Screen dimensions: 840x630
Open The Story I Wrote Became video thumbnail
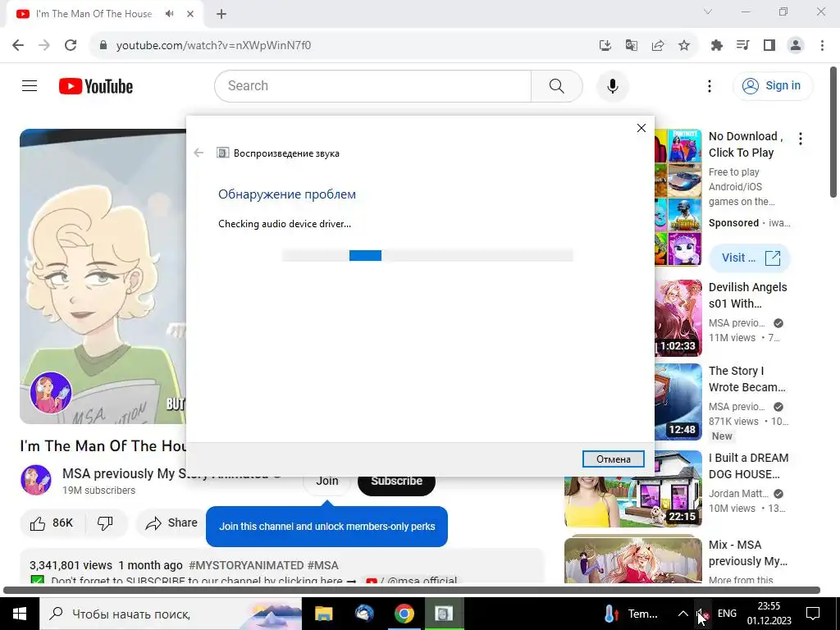[678, 402]
